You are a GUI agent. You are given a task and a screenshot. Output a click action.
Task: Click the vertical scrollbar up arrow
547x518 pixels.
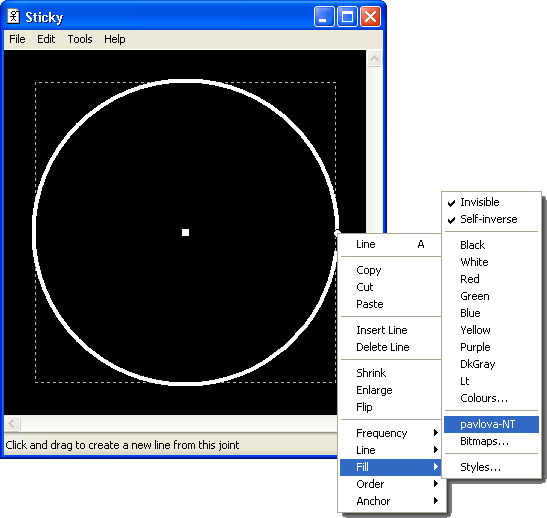click(x=374, y=59)
